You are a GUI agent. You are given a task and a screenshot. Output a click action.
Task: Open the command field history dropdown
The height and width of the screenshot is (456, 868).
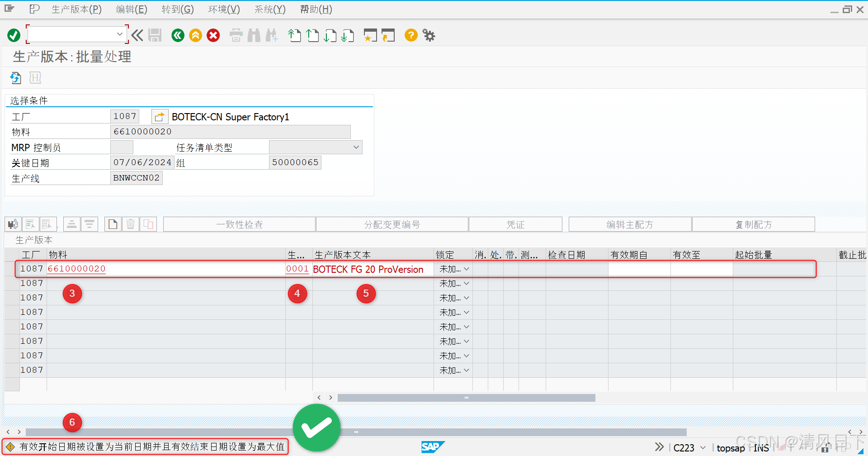click(119, 34)
